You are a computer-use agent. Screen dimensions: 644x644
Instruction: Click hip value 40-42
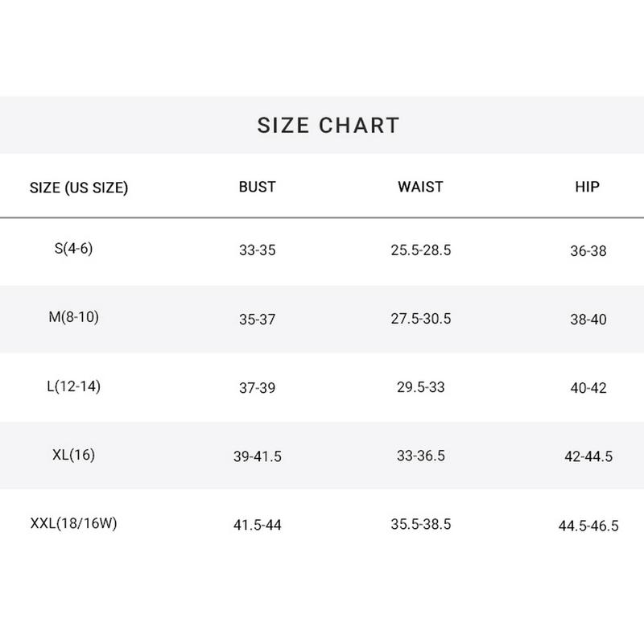click(x=588, y=388)
